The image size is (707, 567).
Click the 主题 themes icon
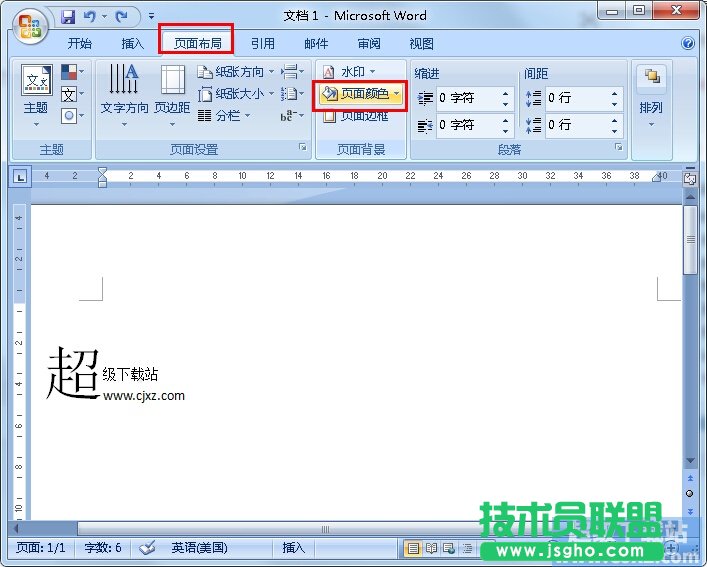coord(36,90)
